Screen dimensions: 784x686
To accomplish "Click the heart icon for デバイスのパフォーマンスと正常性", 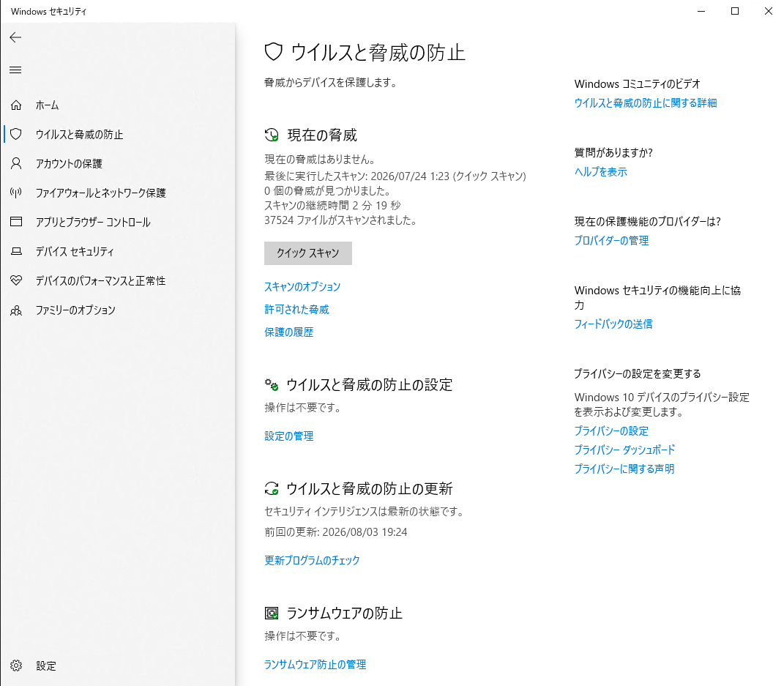I will pos(16,280).
